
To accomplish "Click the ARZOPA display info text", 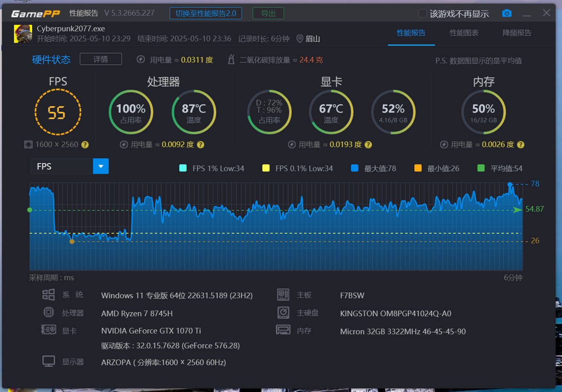I will 164,363.
